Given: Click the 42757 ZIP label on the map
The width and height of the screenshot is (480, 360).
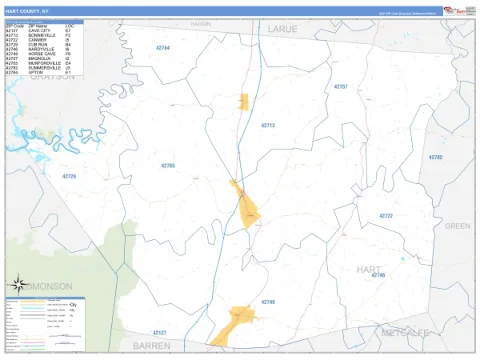Looking at the screenshot, I should click(341, 87).
